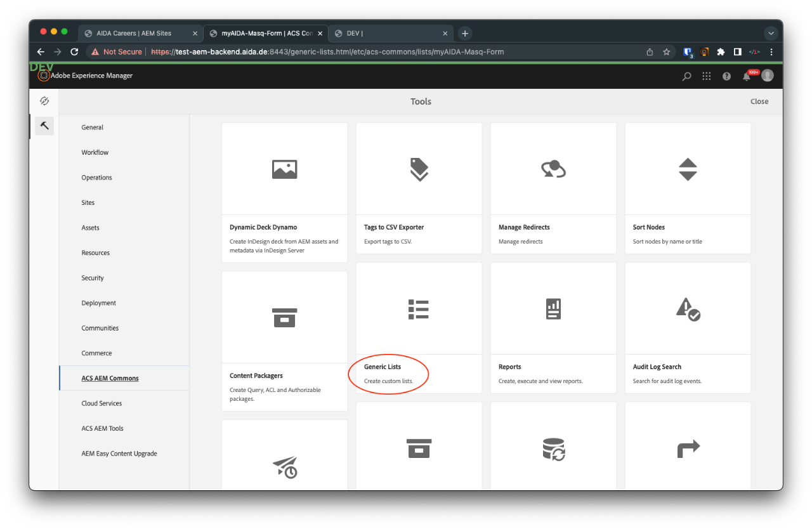
Task: Open the AEM search magnifier icon
Action: click(686, 76)
